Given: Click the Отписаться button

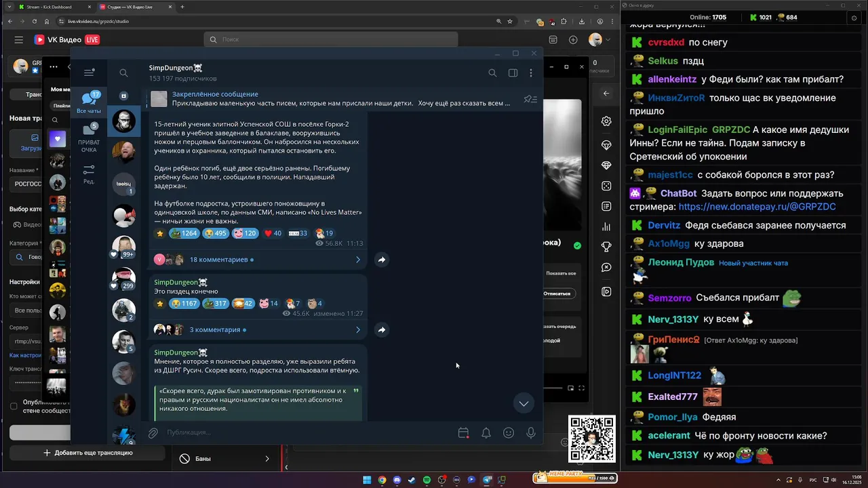Looking at the screenshot, I should (560, 293).
